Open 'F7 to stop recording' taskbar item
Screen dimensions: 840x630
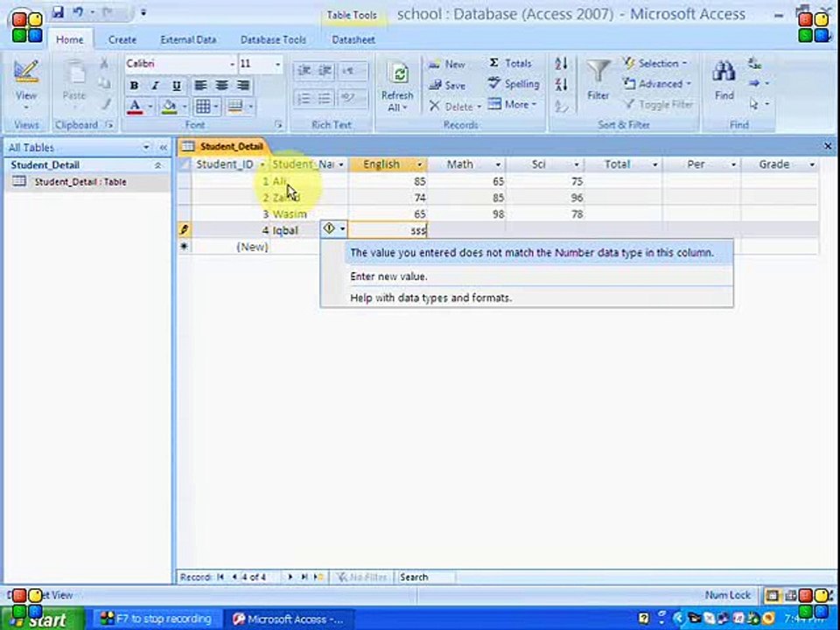[x=156, y=619]
